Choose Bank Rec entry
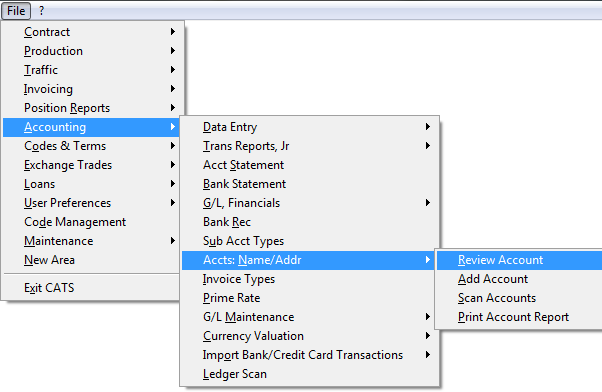 pyautogui.click(x=309, y=222)
